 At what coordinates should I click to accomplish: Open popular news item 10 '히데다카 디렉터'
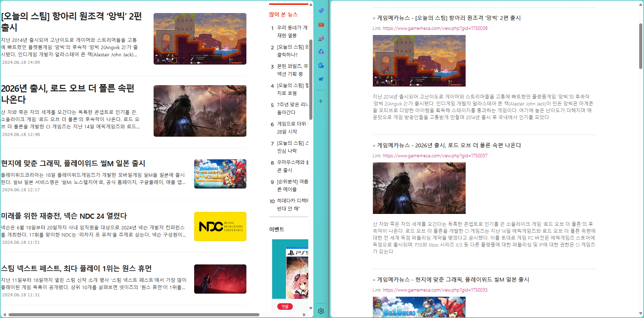[292, 205]
